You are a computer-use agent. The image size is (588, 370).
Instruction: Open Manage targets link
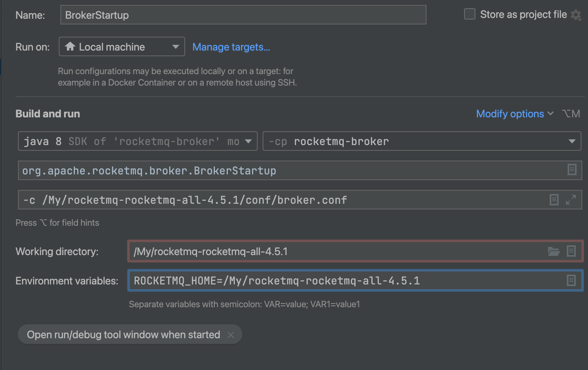point(231,47)
